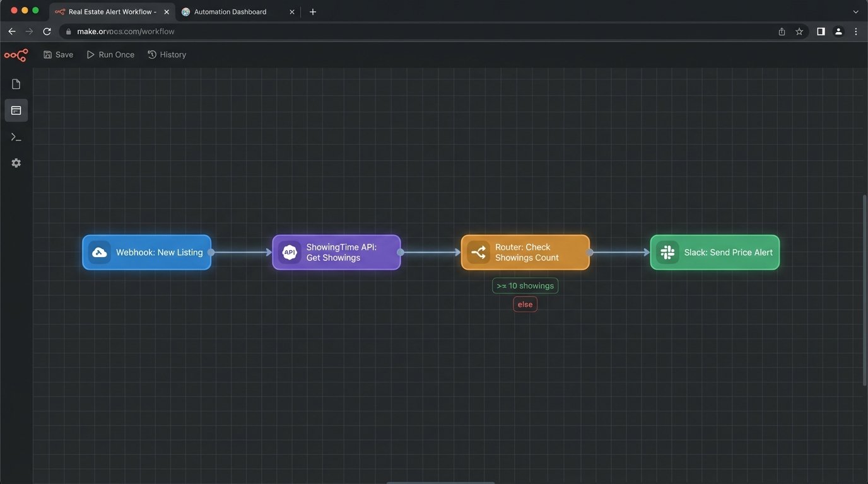This screenshot has height=484, width=868.
Task: Open settings via the gear icon
Action: tap(16, 163)
